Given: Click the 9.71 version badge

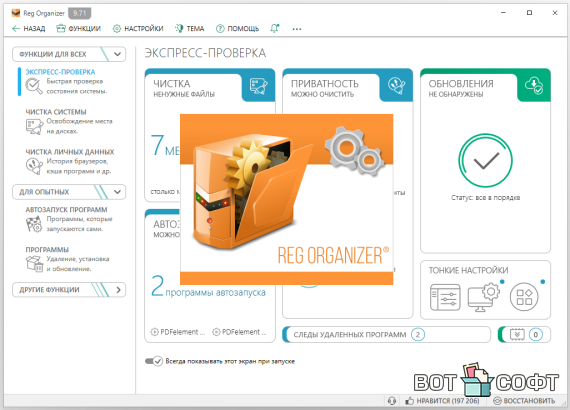Looking at the screenshot, I should click(x=79, y=13).
